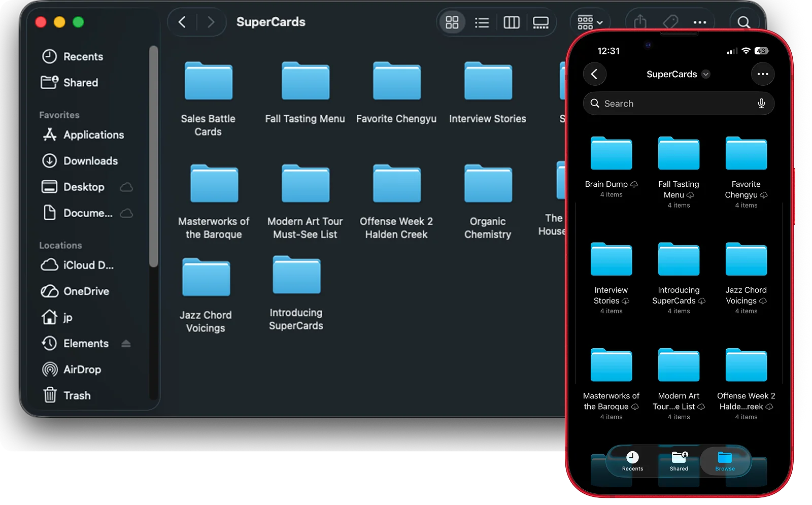Viewport: 812px width, 505px height.
Task: Switch Finder to icon grid view
Action: (x=452, y=22)
